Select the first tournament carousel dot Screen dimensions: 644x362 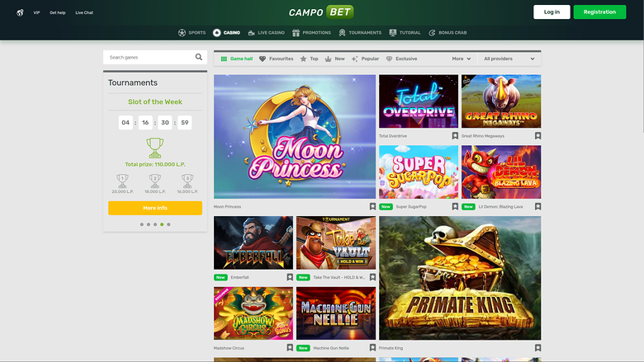[x=142, y=224]
